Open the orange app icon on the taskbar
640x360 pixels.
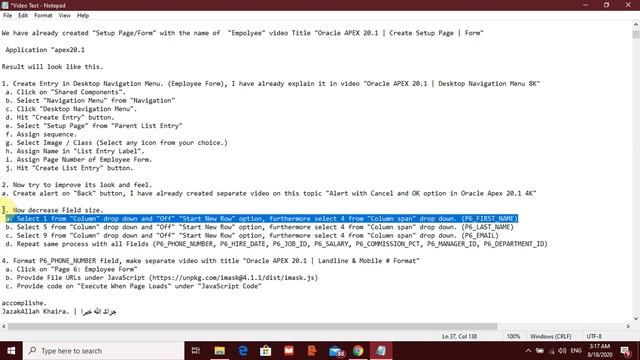coord(312,351)
